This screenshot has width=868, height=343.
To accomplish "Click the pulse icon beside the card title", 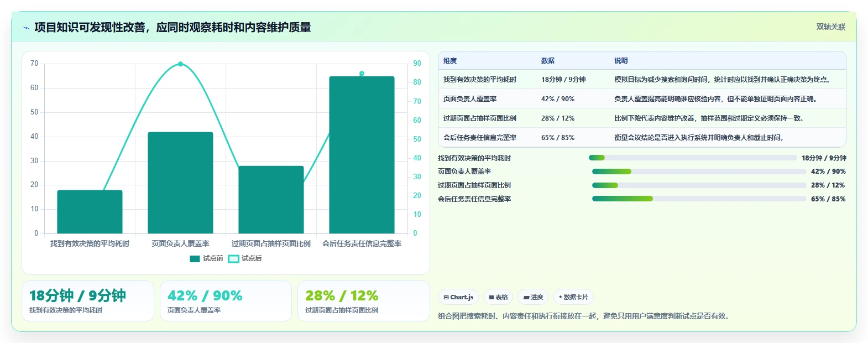I will point(26,28).
